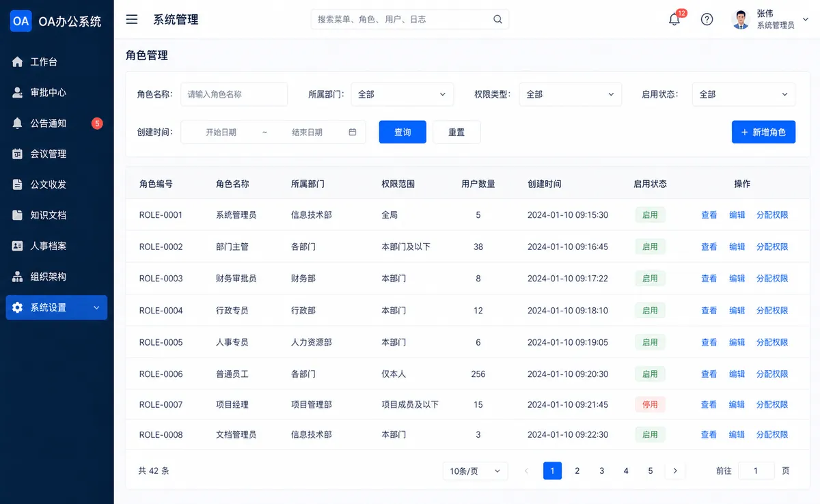This screenshot has height=504, width=820.
Task: Open 组织架构 in sidebar
Action: tap(57, 277)
